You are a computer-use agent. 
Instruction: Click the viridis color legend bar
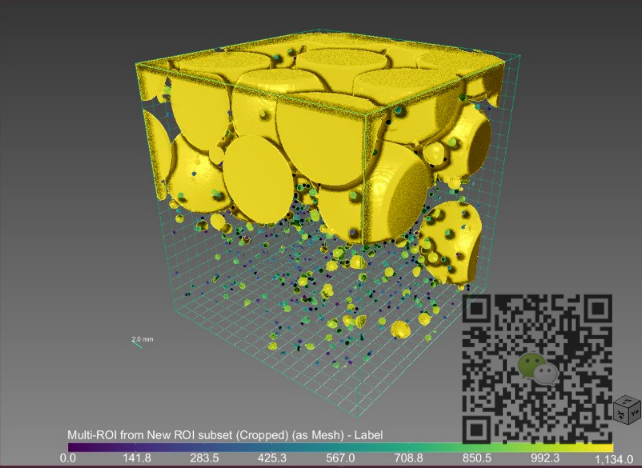point(340,448)
